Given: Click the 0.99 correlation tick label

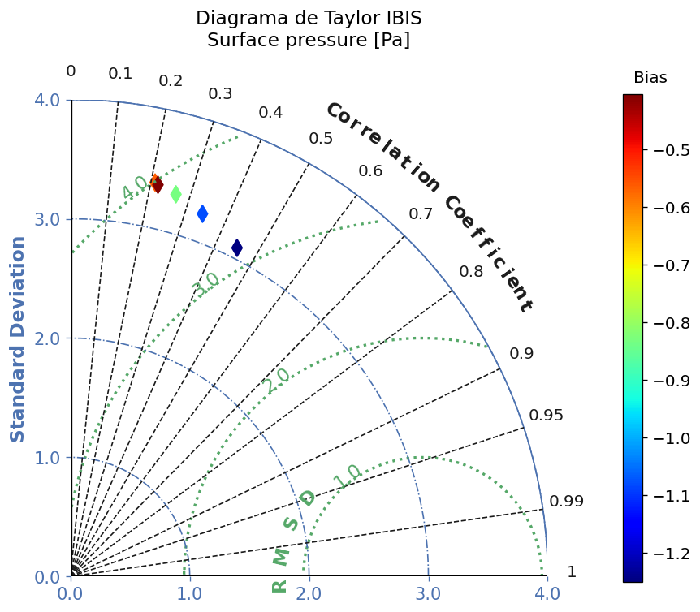Looking at the screenshot, I should [x=566, y=502].
